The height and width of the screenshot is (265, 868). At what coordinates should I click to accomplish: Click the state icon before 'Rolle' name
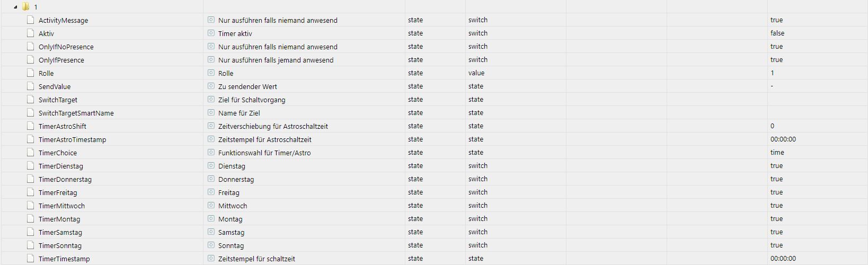click(211, 73)
